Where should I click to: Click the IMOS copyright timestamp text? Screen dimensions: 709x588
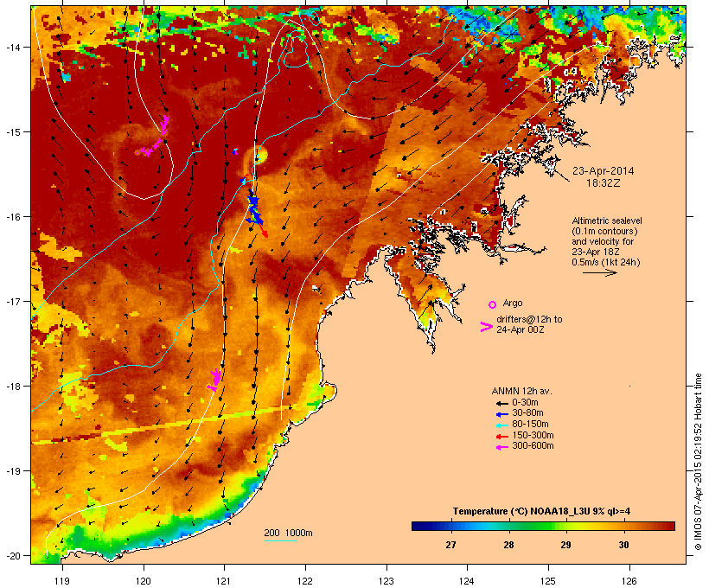698,462
